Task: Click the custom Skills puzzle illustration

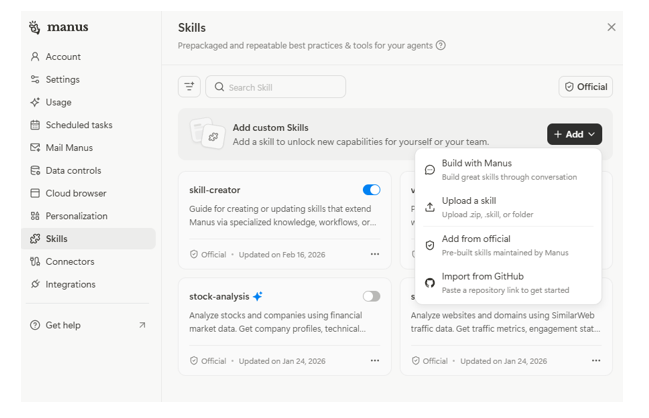Action: [x=207, y=134]
